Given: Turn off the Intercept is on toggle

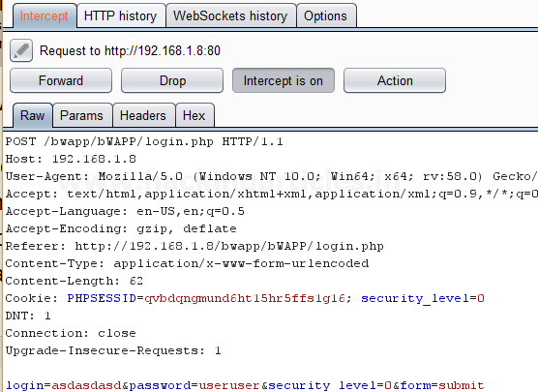Looking at the screenshot, I should (x=284, y=80).
